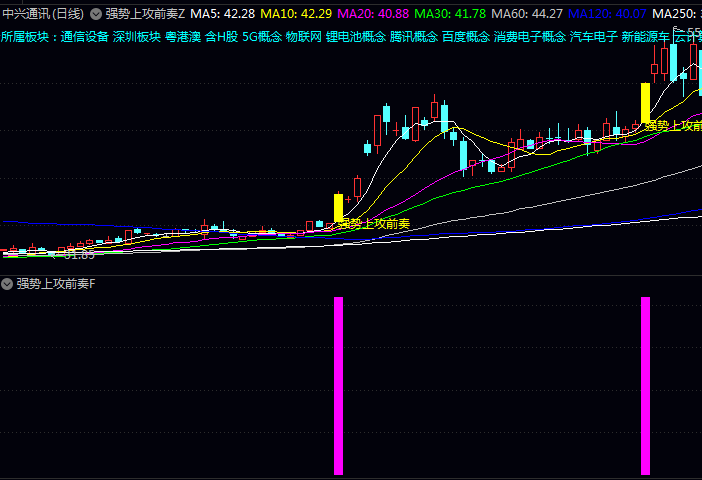
Task: Open the 锂电池概念 sector link
Action: coord(355,36)
